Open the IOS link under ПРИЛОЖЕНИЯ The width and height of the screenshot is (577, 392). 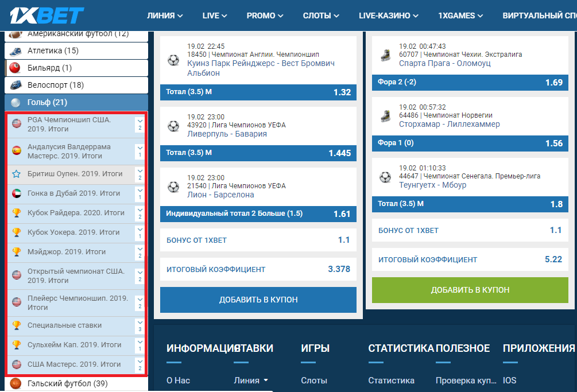click(x=509, y=381)
